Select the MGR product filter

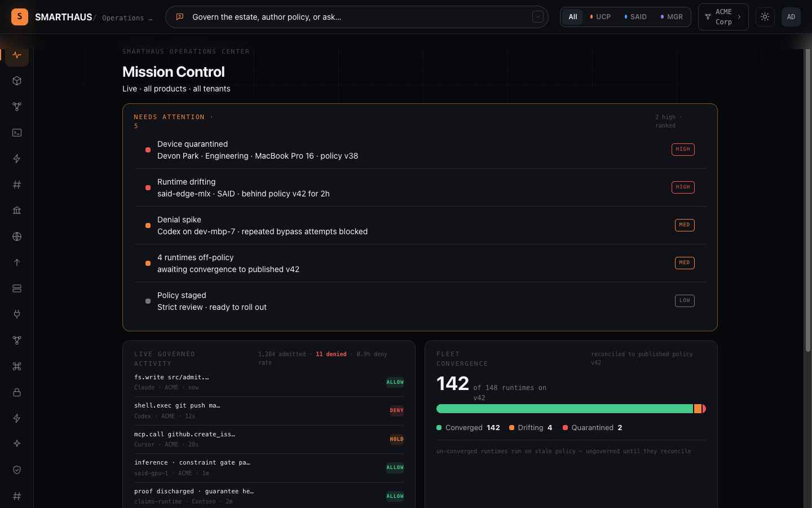(672, 17)
